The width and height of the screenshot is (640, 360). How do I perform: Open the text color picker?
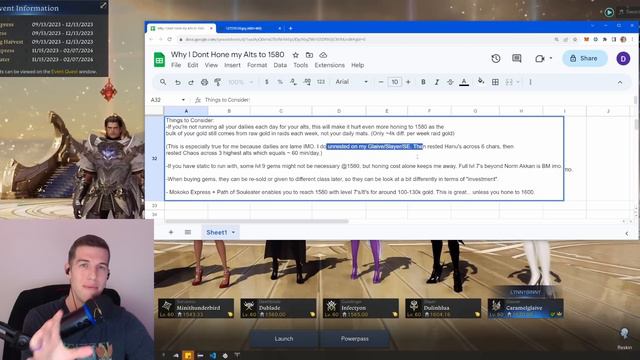(x=464, y=82)
